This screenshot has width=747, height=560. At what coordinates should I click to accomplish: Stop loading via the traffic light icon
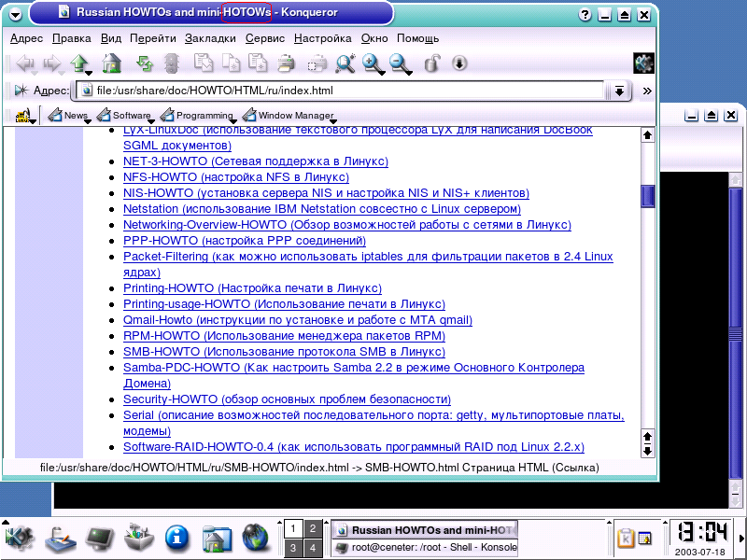coord(172,63)
